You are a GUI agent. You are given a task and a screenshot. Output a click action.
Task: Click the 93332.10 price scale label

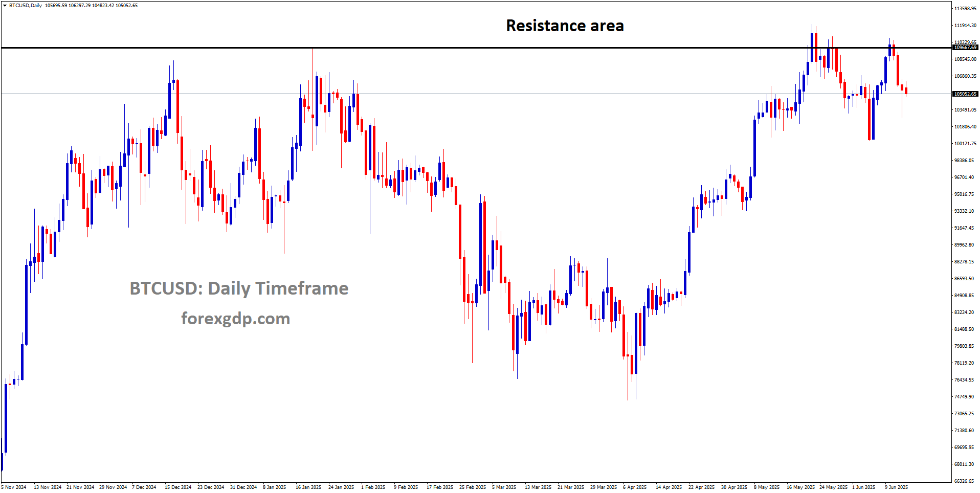(x=964, y=211)
